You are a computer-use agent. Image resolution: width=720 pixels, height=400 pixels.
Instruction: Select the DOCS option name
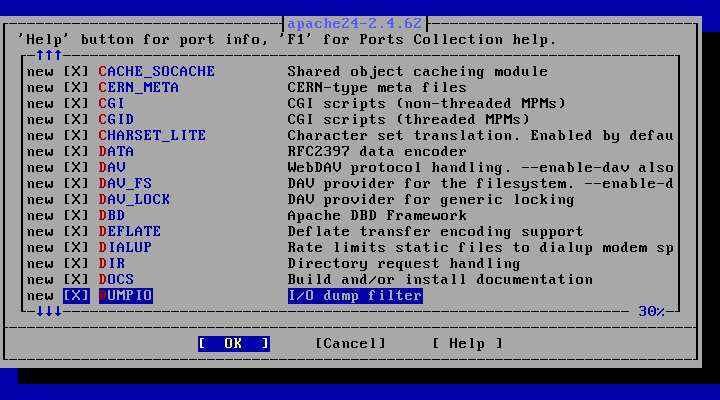tap(116, 280)
